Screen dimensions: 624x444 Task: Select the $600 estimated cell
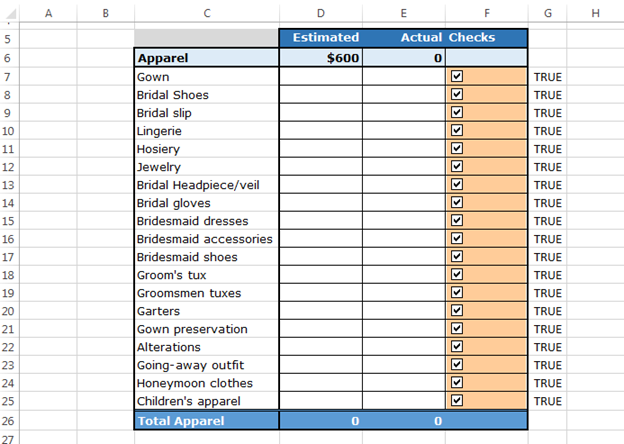tap(321, 58)
